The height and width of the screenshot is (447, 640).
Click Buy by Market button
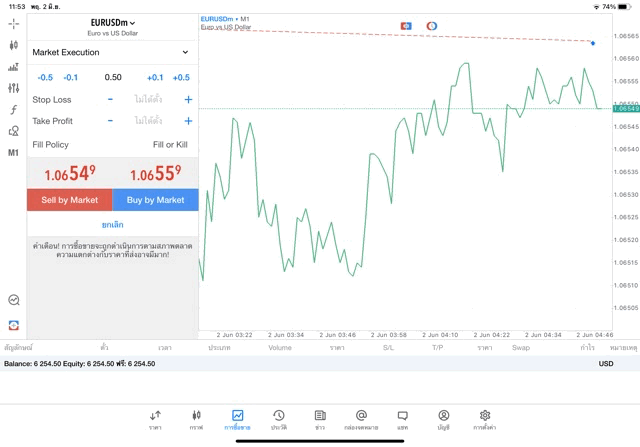(x=156, y=200)
